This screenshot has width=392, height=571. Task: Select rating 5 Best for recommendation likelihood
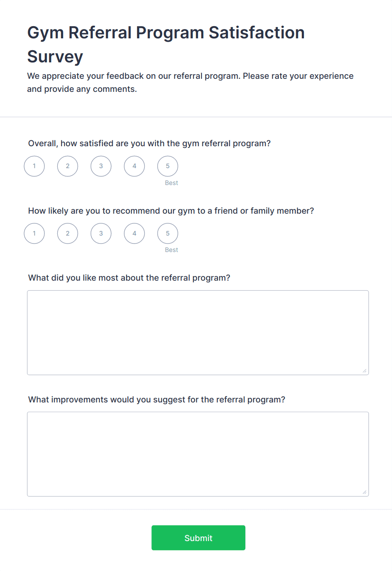tap(167, 233)
